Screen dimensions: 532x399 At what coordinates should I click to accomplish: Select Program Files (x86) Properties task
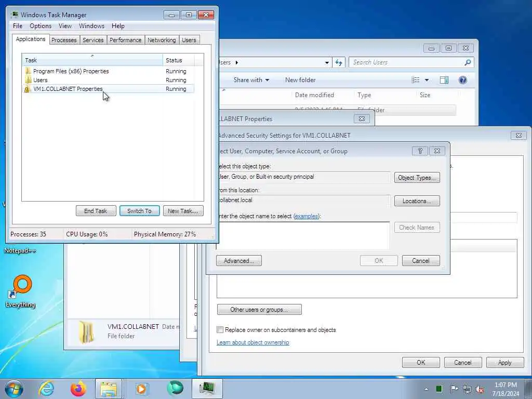[109, 71]
